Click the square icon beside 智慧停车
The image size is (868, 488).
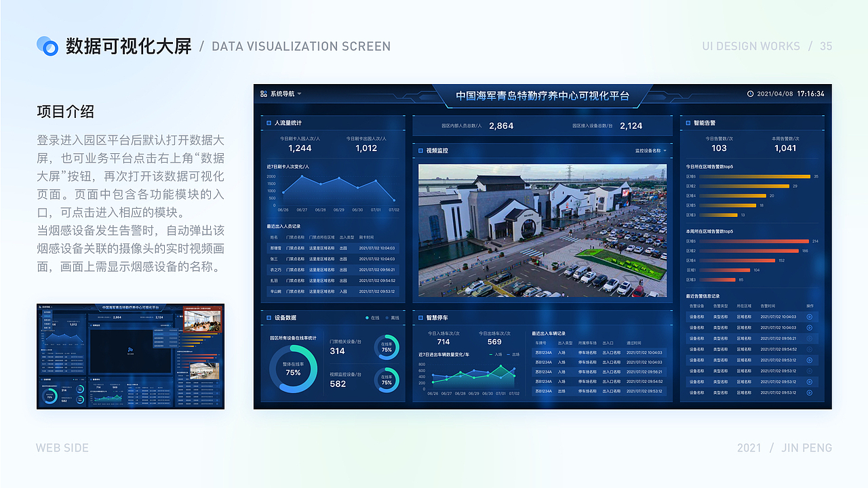[x=420, y=317]
